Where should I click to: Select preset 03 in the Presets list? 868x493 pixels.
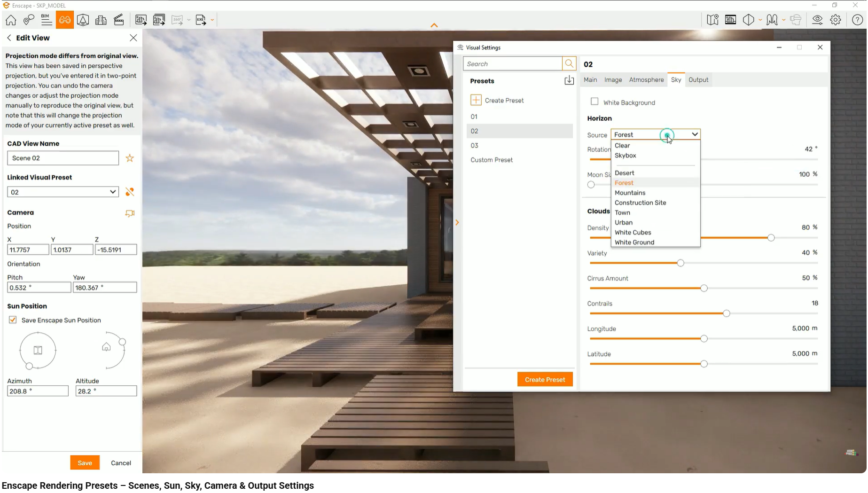tap(475, 146)
